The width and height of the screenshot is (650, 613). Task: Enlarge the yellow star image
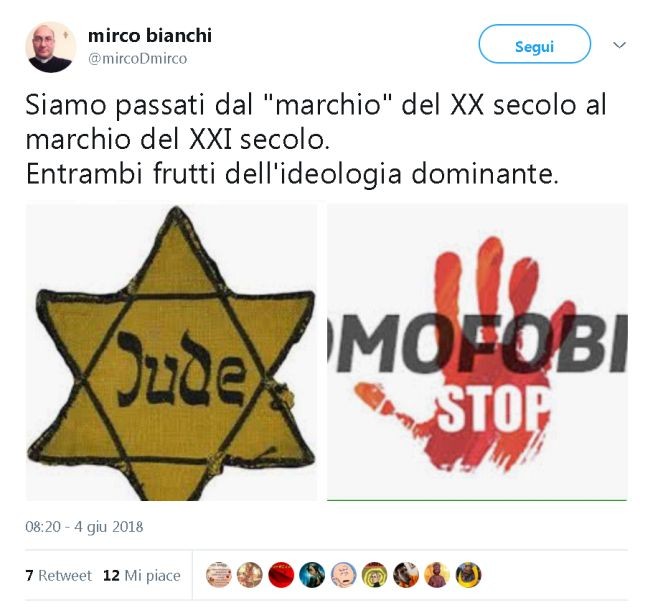[x=171, y=352]
